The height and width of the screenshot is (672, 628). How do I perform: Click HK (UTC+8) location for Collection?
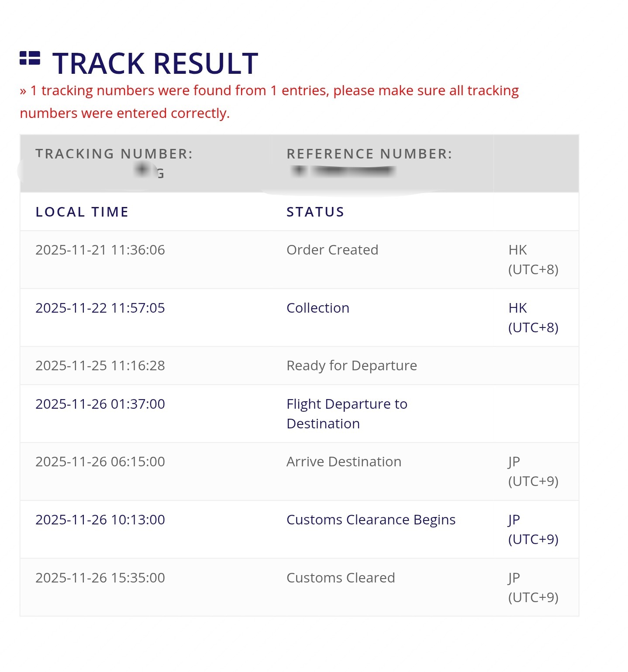coord(533,318)
